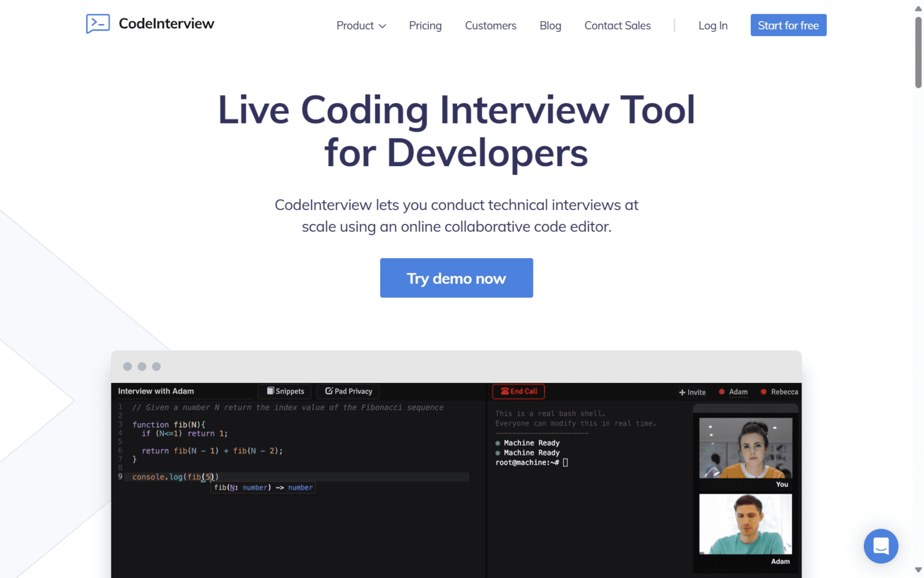Click the plus Invite icon
The image size is (924, 578).
pyautogui.click(x=682, y=392)
